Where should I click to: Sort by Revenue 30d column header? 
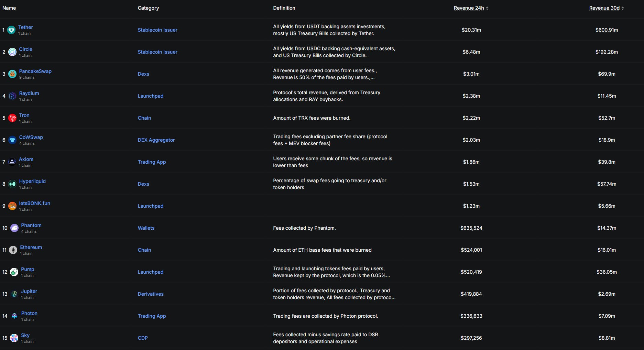click(x=607, y=8)
